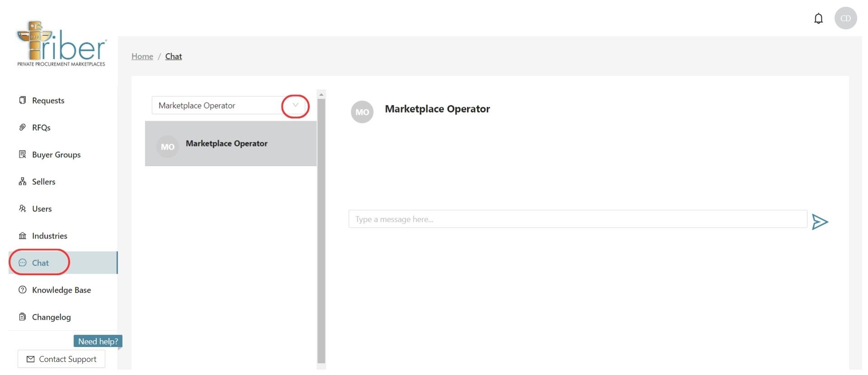868x375 pixels.
Task: Click the conversation list scrollbar
Action: click(x=321, y=230)
